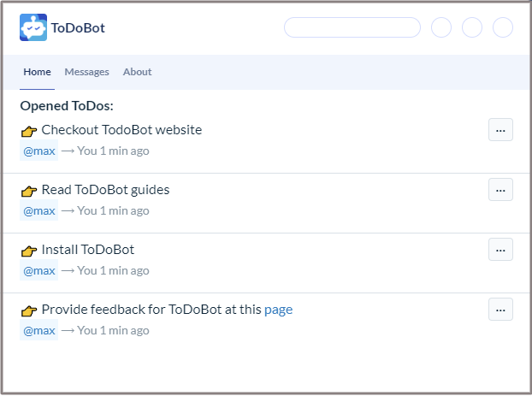Open the options menu for Checkout TodoBot website
The width and height of the screenshot is (532, 396).
tap(500, 130)
